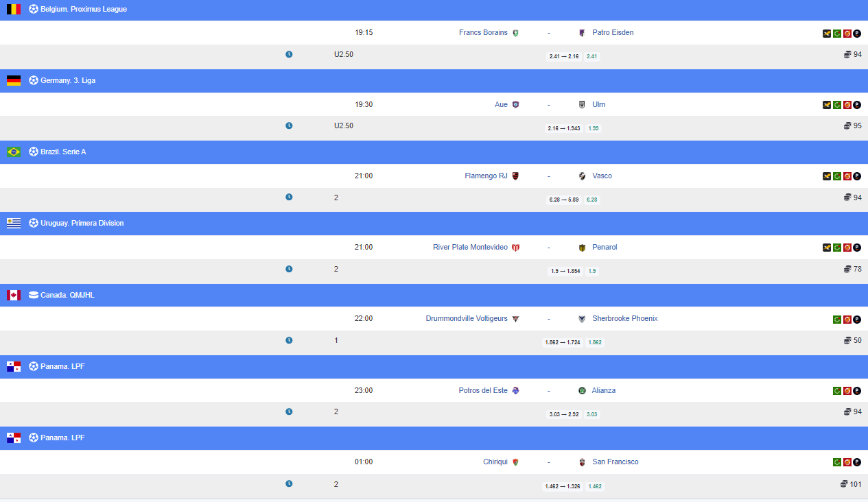
Task: Click the coins icon next to 101
Action: point(844,483)
